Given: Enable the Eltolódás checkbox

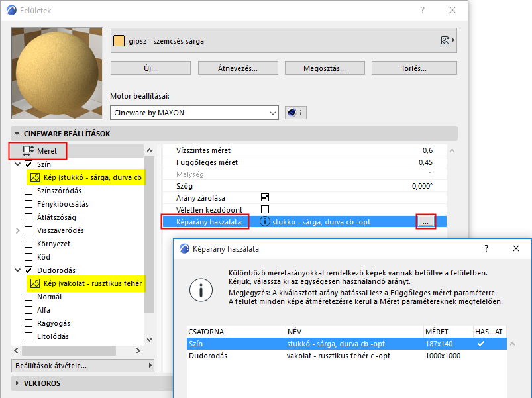Looking at the screenshot, I should (28, 336).
